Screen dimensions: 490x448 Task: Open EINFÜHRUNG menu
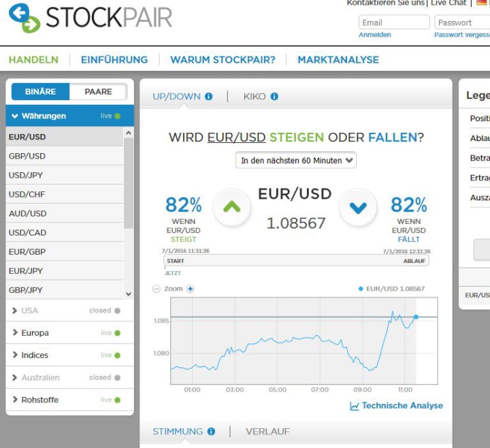tap(114, 60)
